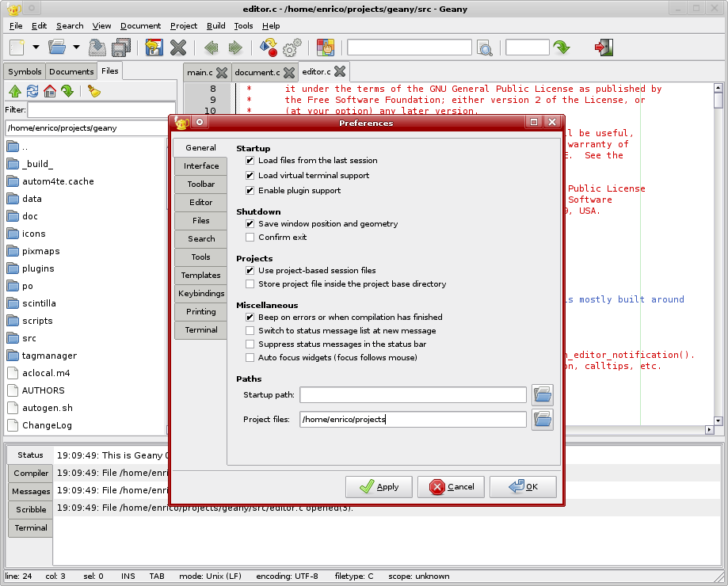This screenshot has height=586, width=728.
Task: Refresh the file browser listing
Action: point(32,91)
